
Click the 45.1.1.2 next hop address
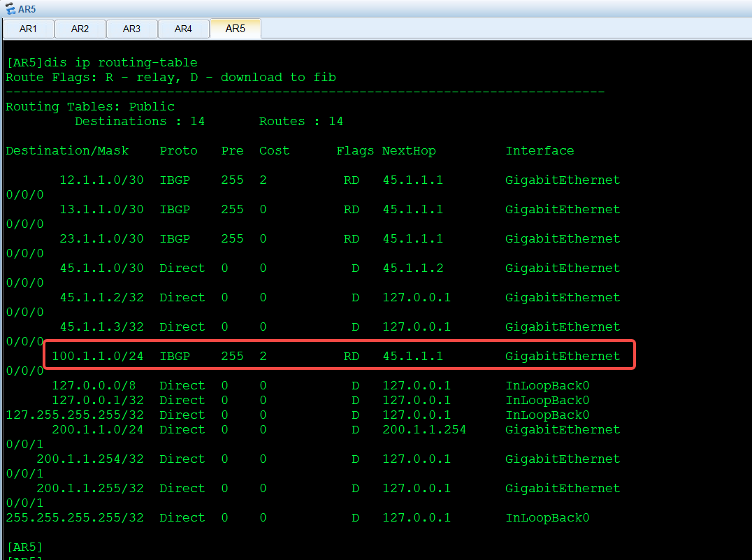coord(412,268)
